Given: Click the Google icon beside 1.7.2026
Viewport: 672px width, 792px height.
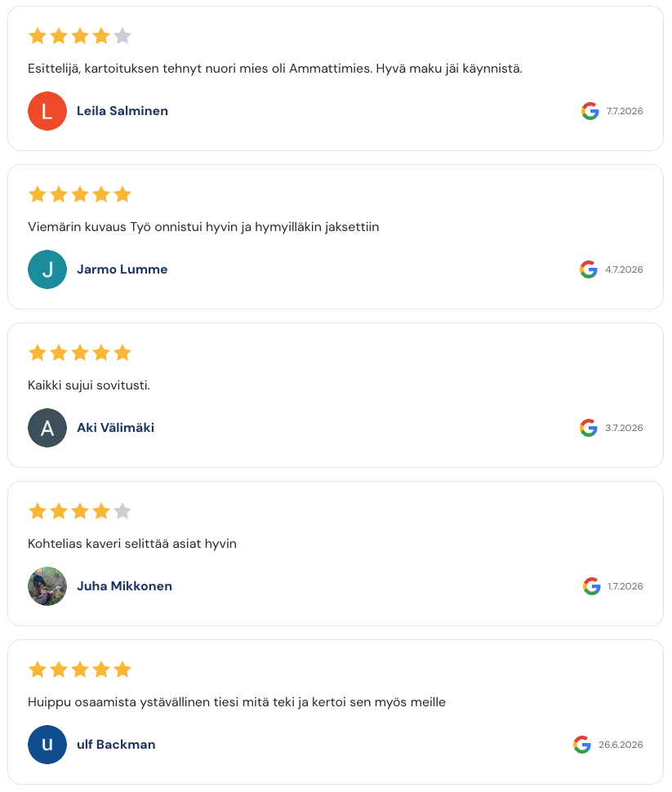Looking at the screenshot, I should pos(592,586).
